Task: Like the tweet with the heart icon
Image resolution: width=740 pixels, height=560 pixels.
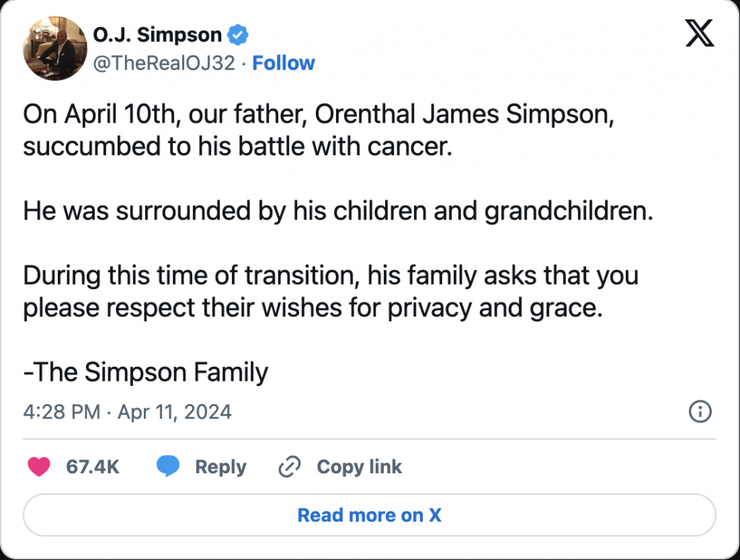Action: [39, 467]
